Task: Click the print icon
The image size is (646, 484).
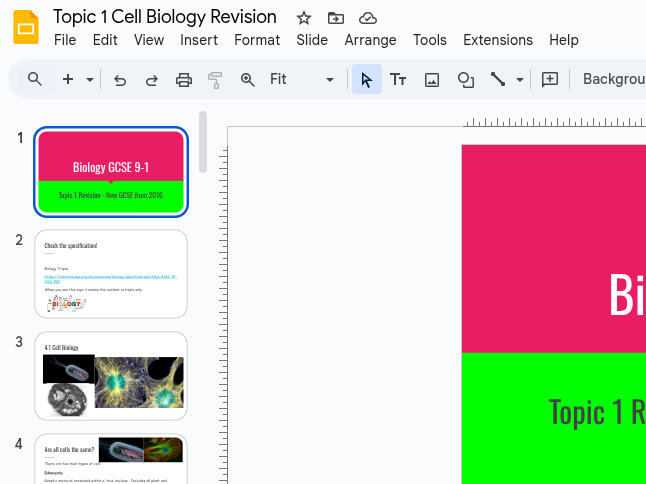Action: pos(184,80)
